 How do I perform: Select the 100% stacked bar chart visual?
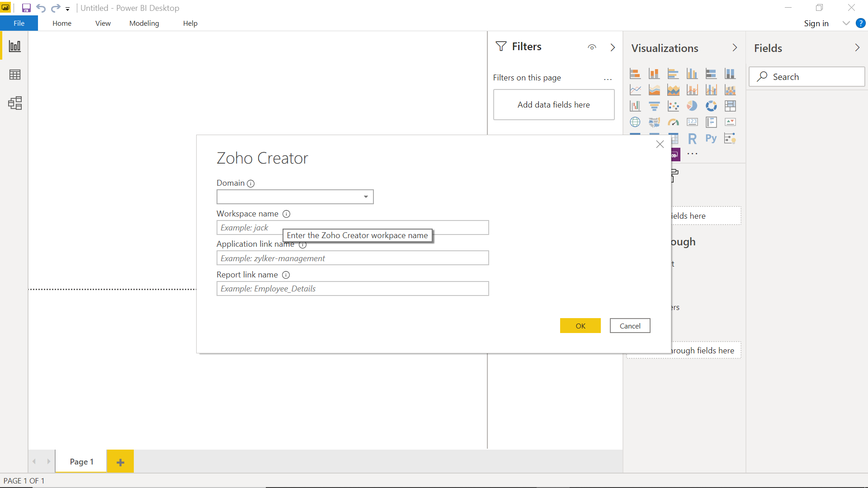tap(711, 74)
